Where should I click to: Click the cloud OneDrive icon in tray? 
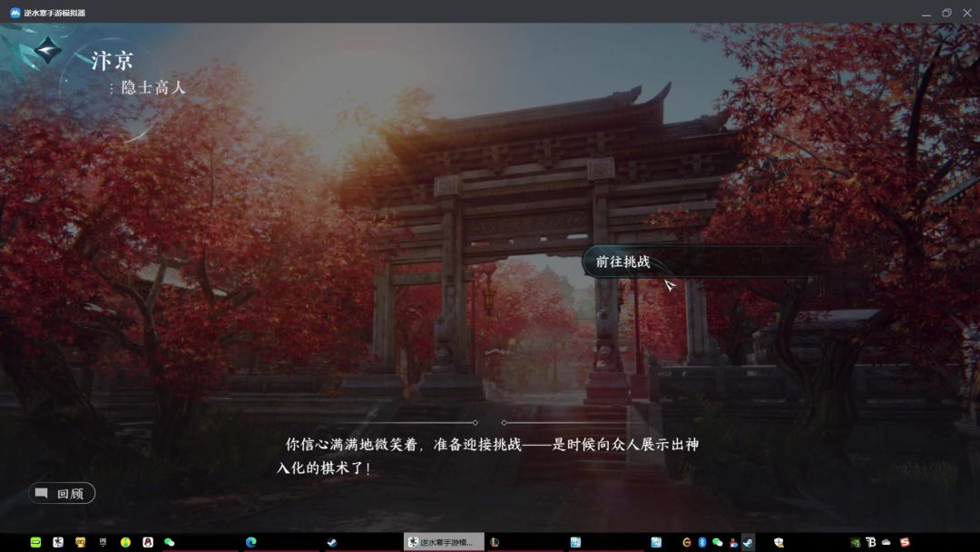pyautogui.click(x=886, y=542)
